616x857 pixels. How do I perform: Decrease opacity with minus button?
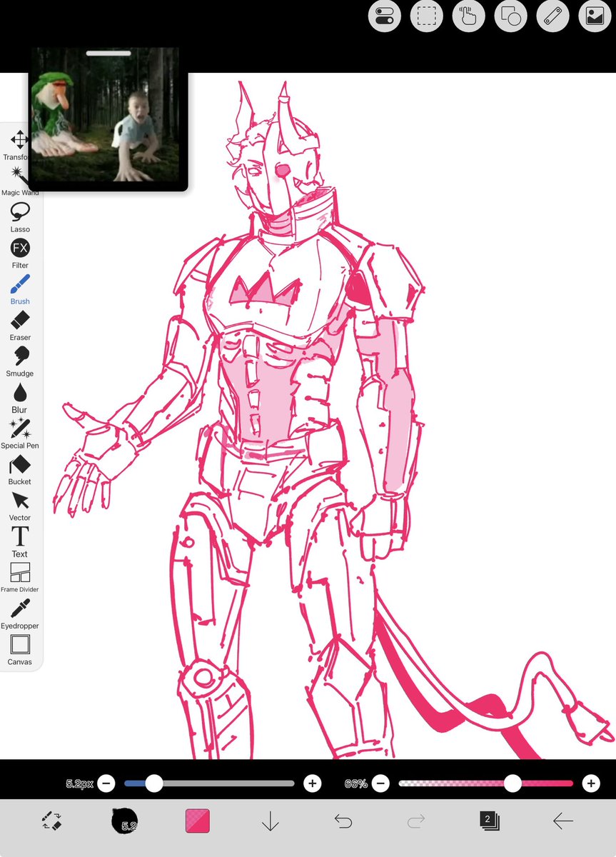[x=380, y=783]
